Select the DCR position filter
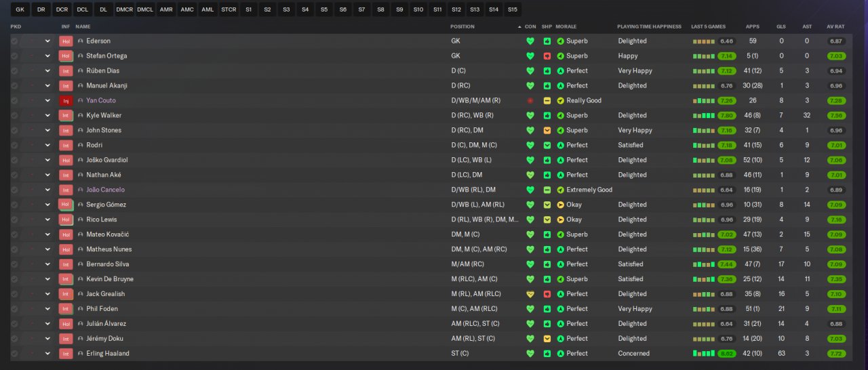Viewport: 868px width, 370px height. tap(62, 9)
